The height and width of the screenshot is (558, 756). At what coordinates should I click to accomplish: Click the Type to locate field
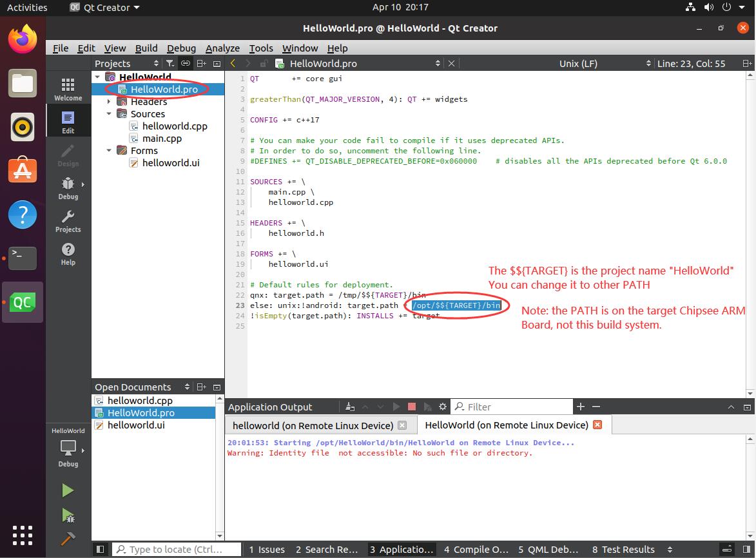point(177,550)
